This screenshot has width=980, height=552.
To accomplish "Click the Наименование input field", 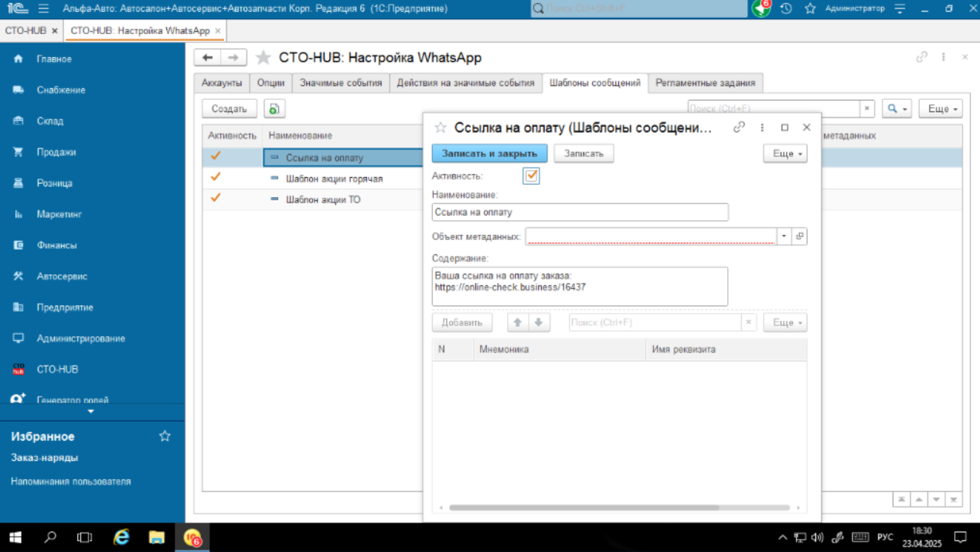I will click(x=580, y=212).
